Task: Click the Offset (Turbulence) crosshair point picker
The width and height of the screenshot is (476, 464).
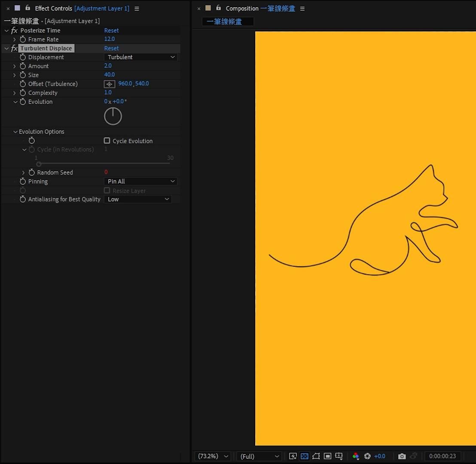Action: (110, 84)
